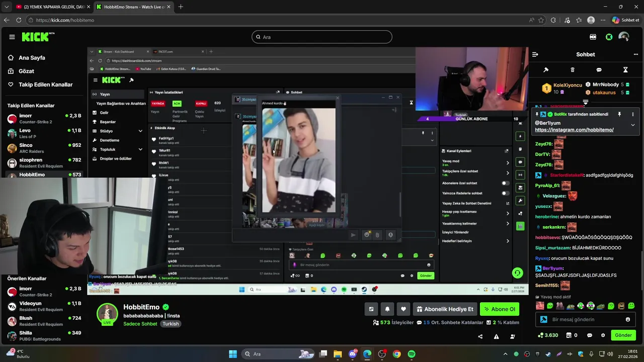Collapse the gift leaderboard handle
The width and height of the screenshot is (644, 362).
pyautogui.click(x=586, y=103)
